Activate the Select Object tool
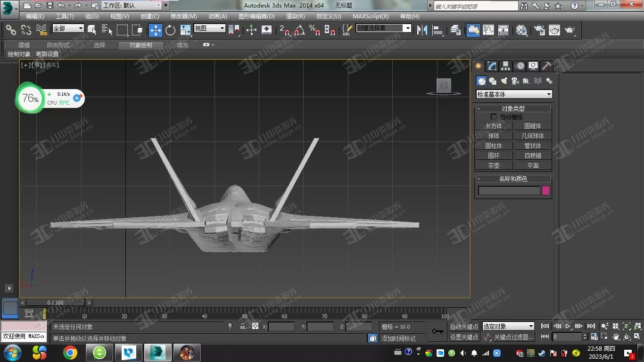The height and width of the screenshot is (362, 644). (x=92, y=30)
